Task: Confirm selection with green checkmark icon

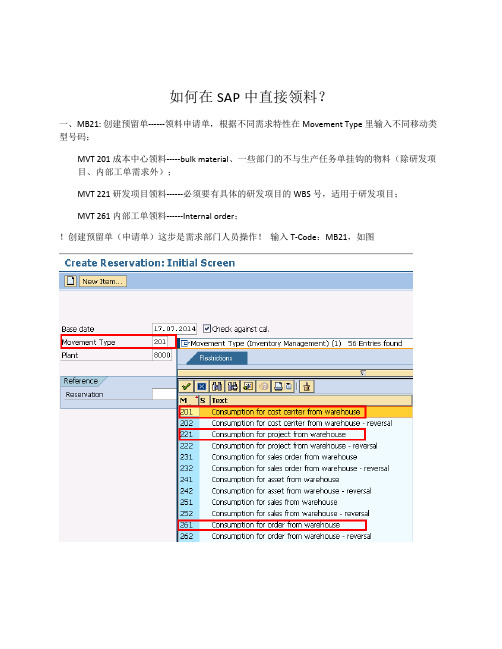Action: (186, 387)
